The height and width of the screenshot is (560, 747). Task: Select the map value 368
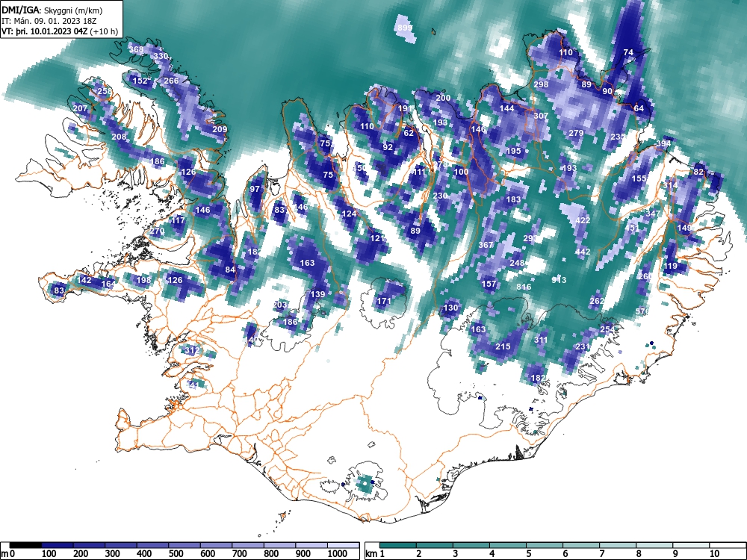click(136, 49)
